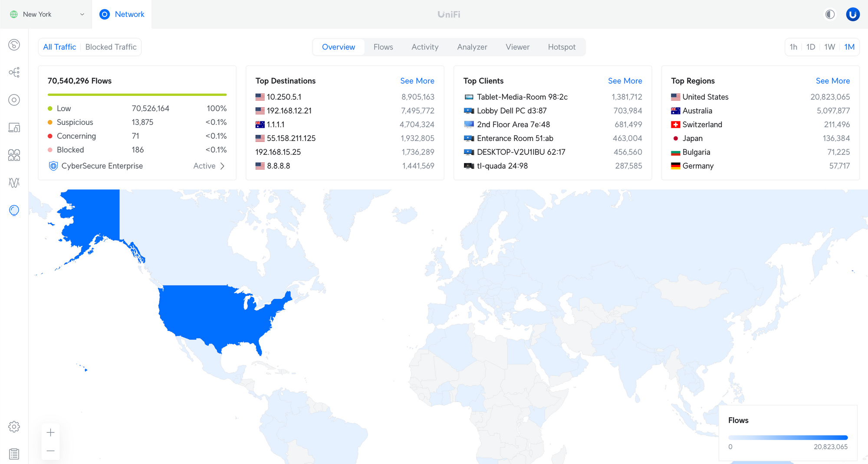This screenshot has height=464, width=868.
Task: Switch to the Flows tab
Action: point(383,47)
